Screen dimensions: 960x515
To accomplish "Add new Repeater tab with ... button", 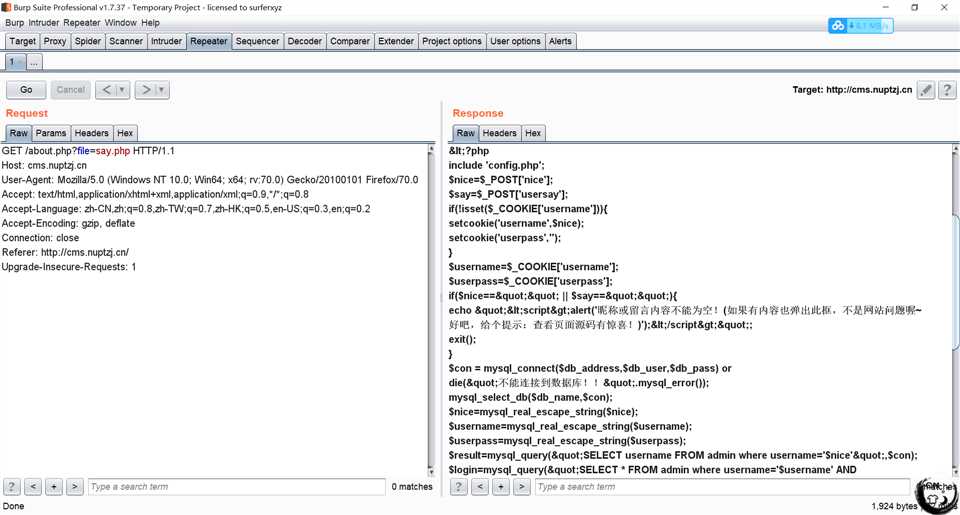I will pos(34,62).
